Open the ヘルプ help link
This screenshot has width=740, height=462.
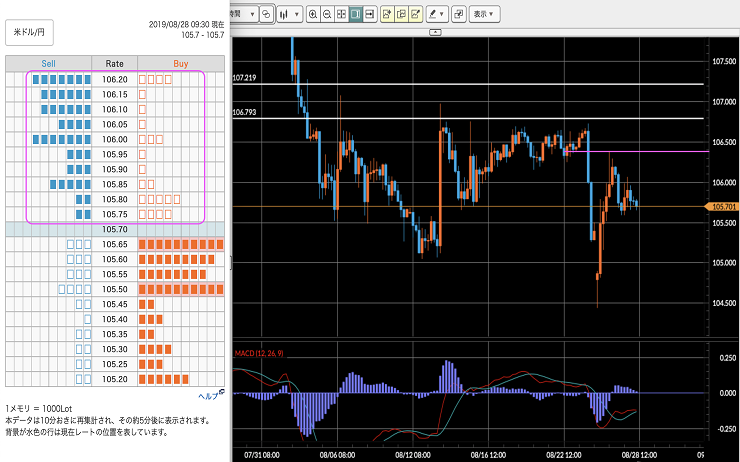211,395
